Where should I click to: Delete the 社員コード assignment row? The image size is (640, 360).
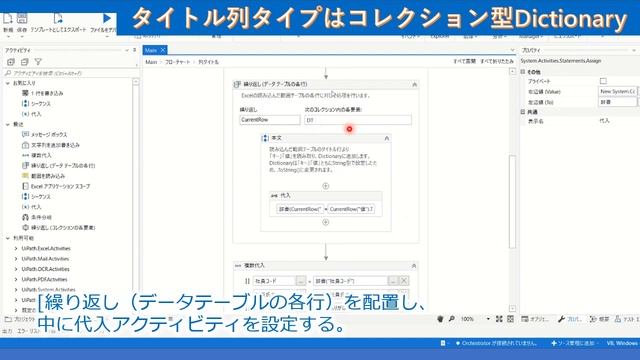404,281
